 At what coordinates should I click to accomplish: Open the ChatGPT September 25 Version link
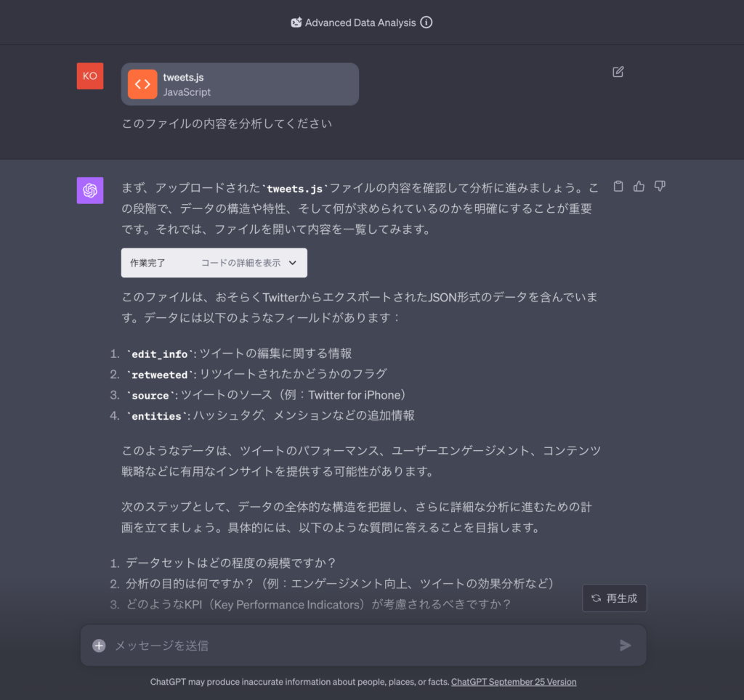point(514,682)
